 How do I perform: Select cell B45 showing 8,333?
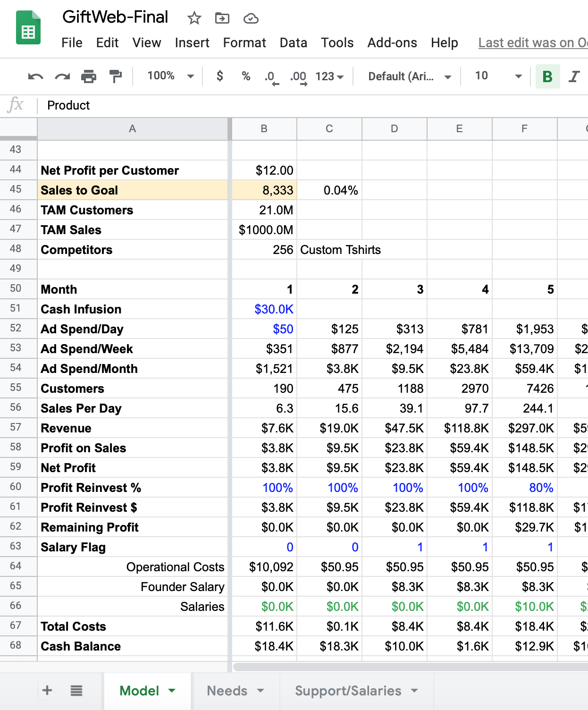[263, 190]
